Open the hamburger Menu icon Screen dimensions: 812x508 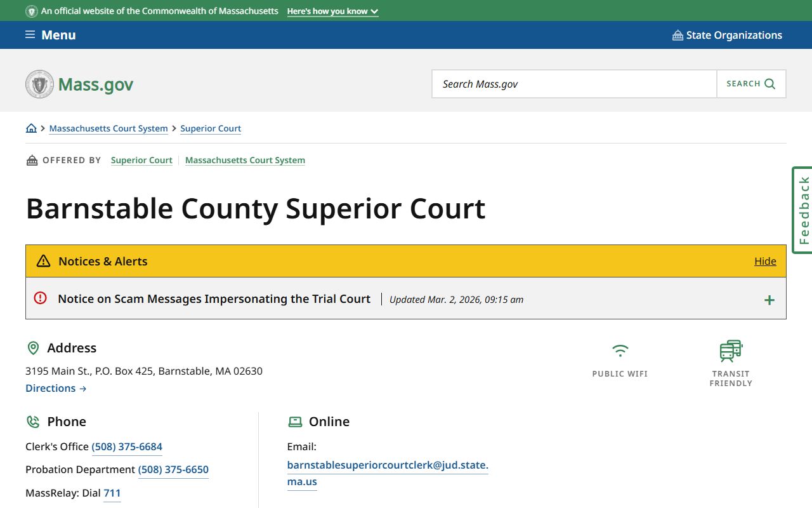tap(30, 35)
